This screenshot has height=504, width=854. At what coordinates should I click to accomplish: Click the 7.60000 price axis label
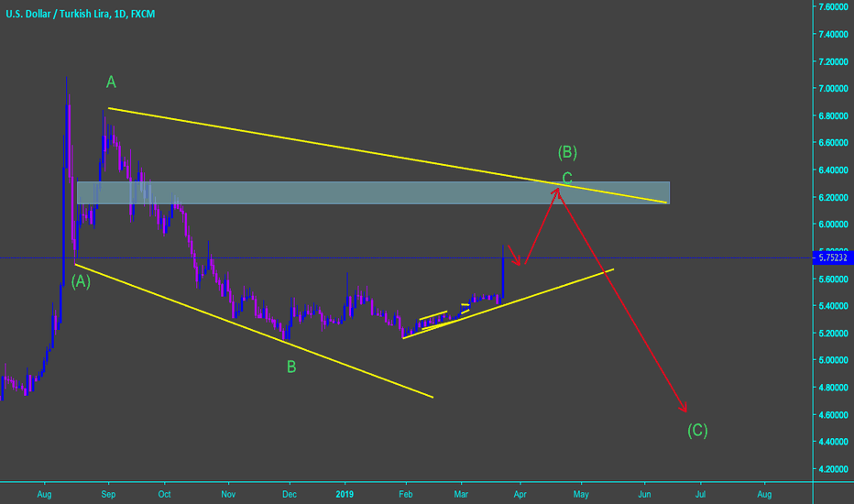click(833, 6)
